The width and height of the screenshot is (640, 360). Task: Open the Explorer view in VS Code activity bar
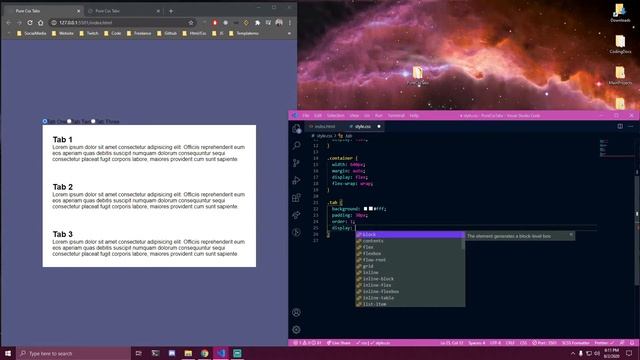[x=297, y=129]
